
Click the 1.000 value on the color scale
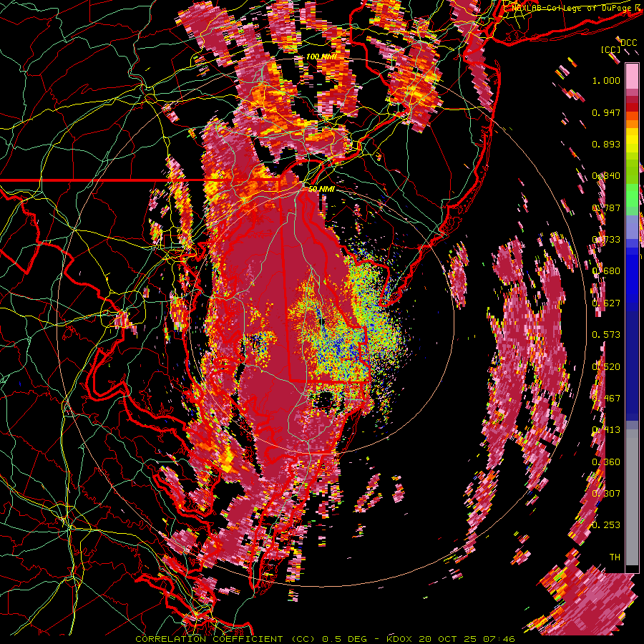pos(606,80)
